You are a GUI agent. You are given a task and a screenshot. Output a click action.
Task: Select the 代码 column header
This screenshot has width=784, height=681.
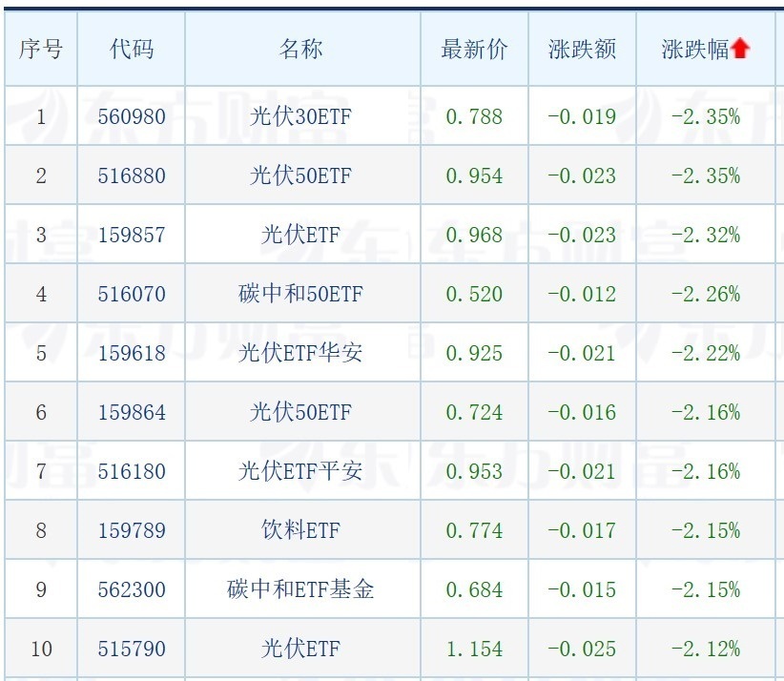(x=132, y=49)
